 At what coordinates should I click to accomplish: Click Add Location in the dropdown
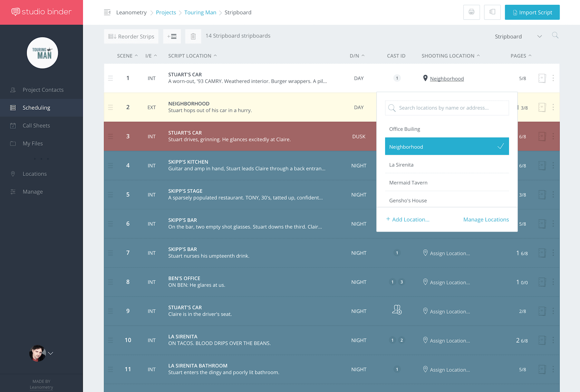coord(408,219)
